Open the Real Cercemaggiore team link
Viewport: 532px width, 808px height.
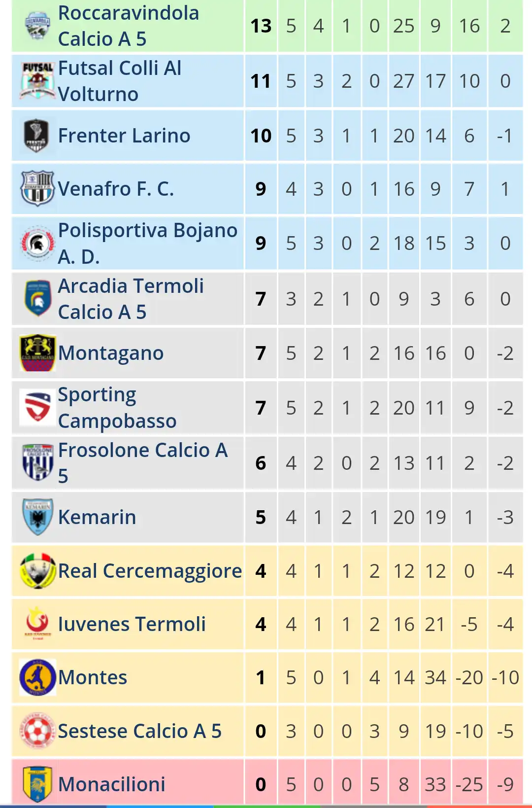point(150,571)
